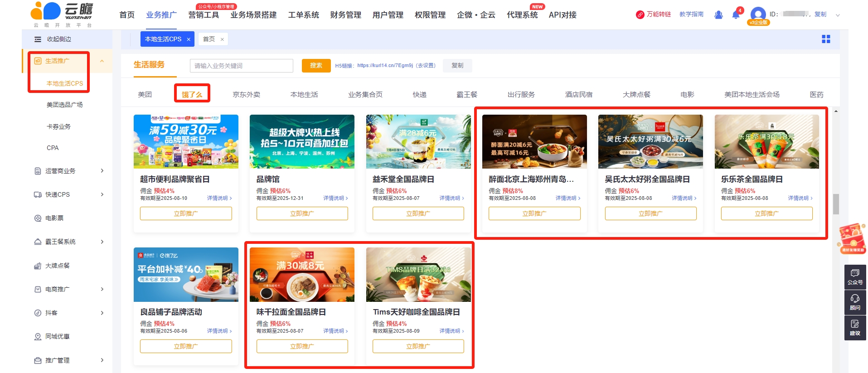The height and width of the screenshot is (373, 868).
Task: Expand 运营商业务 submenu arrow
Action: pyautogui.click(x=102, y=171)
